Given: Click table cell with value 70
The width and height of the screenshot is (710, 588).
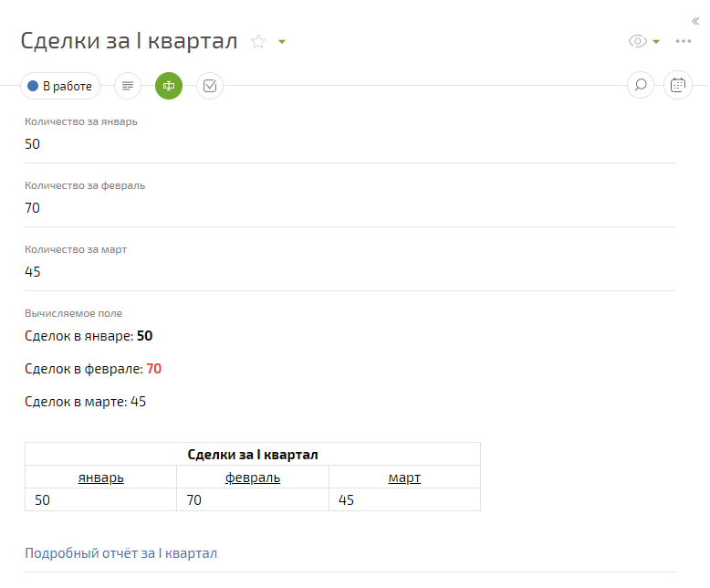Looking at the screenshot, I should [253, 500].
